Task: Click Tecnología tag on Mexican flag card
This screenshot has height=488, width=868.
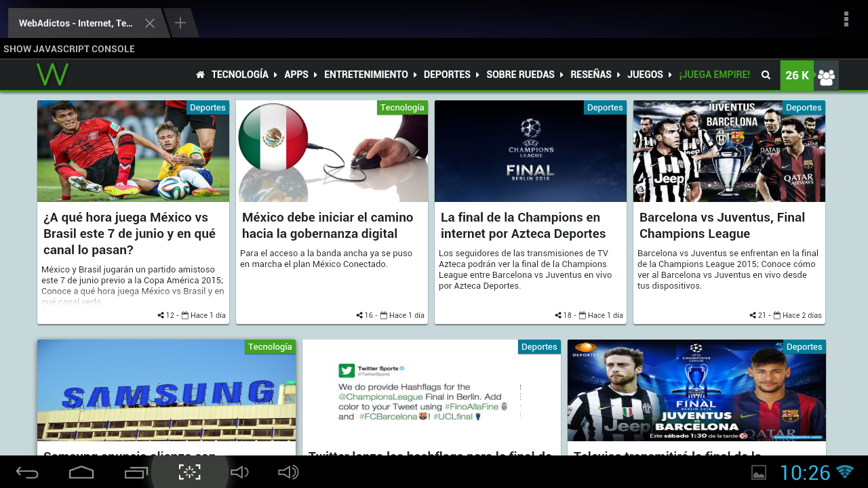Action: pyautogui.click(x=402, y=107)
